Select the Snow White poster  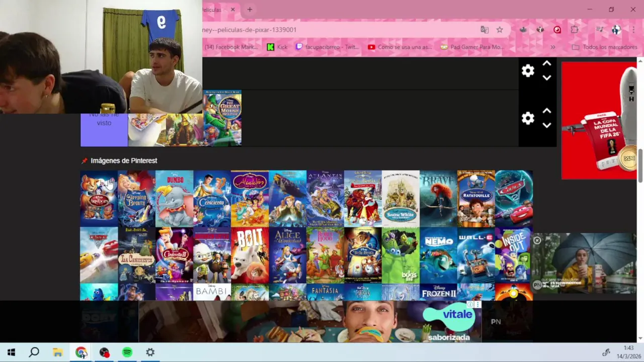click(x=400, y=199)
